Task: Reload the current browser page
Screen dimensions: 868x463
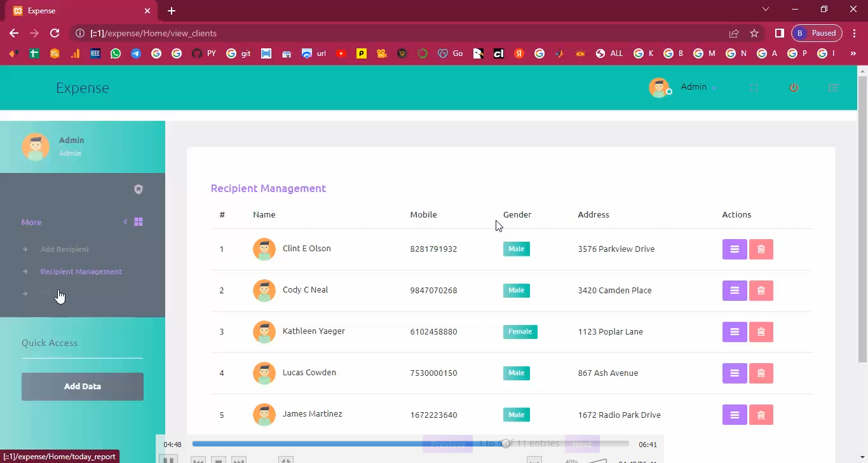Action: tap(55, 33)
